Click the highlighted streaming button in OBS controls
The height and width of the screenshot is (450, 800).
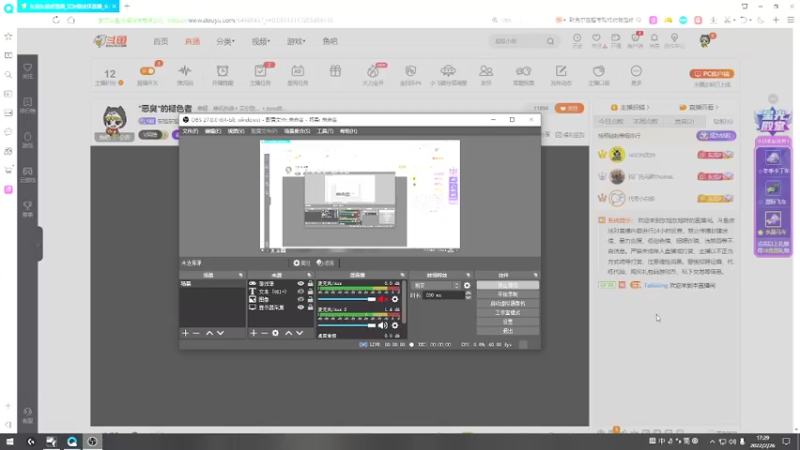[x=508, y=285]
